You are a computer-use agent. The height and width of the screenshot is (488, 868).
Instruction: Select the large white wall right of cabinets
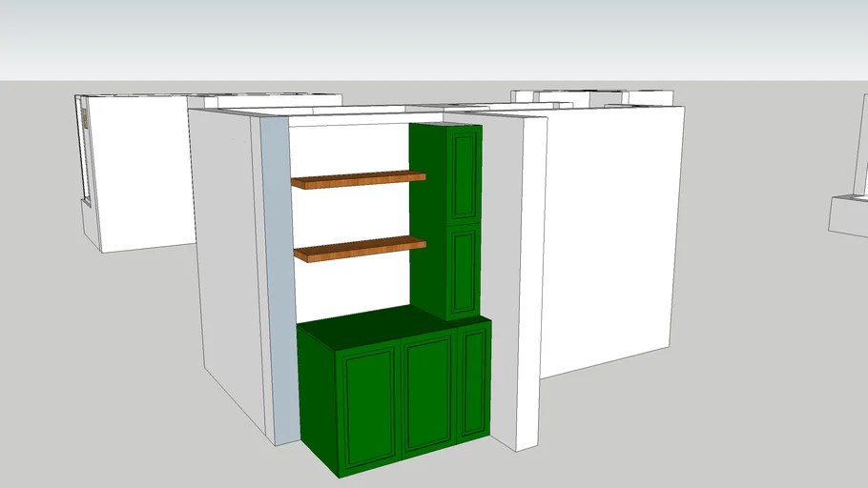click(x=610, y=238)
